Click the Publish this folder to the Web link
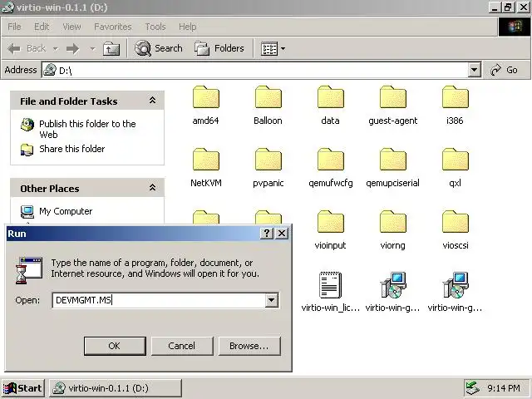Viewport: 532px width, 399px height. (87, 129)
